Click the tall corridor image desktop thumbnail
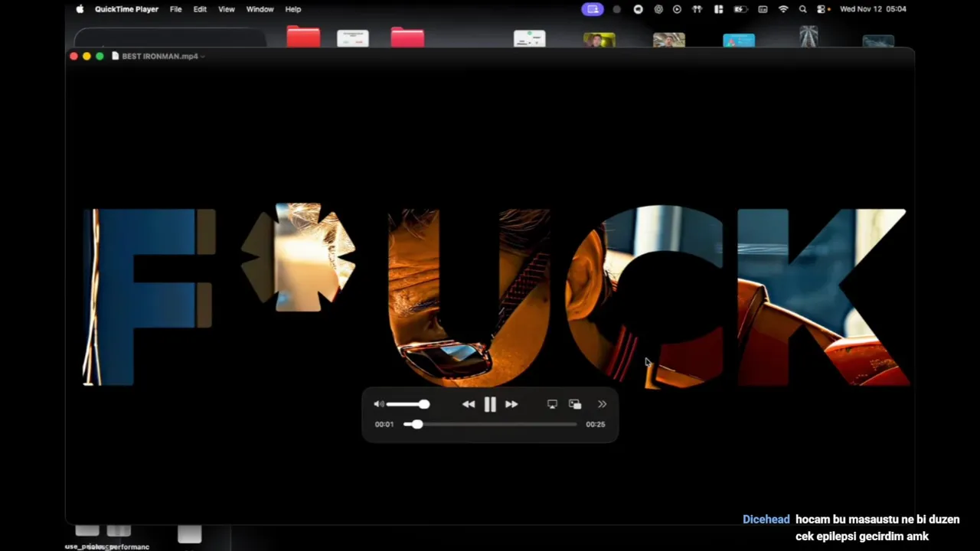 click(x=808, y=36)
